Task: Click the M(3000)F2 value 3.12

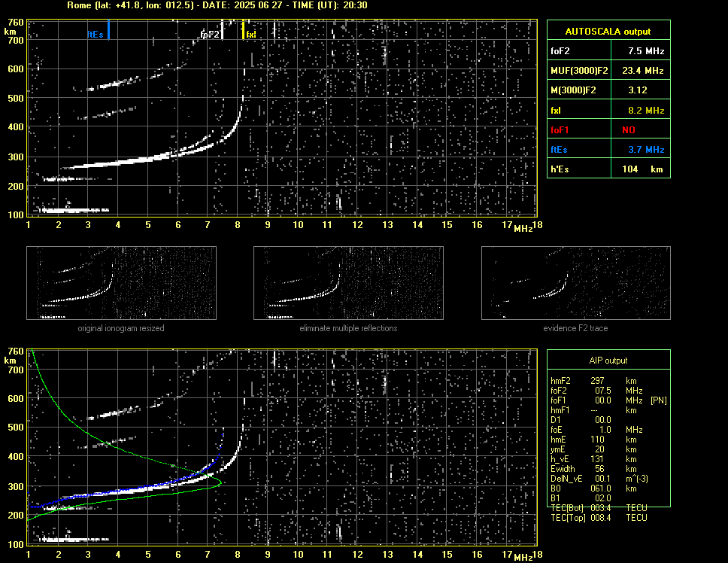Action: (x=638, y=90)
